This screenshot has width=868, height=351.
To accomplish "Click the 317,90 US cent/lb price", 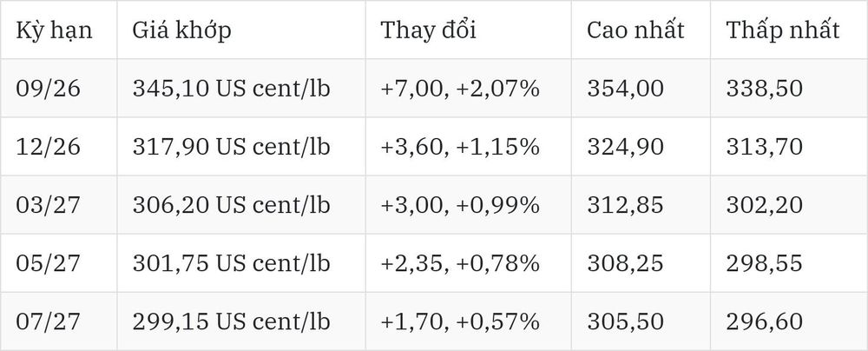I will tap(231, 147).
